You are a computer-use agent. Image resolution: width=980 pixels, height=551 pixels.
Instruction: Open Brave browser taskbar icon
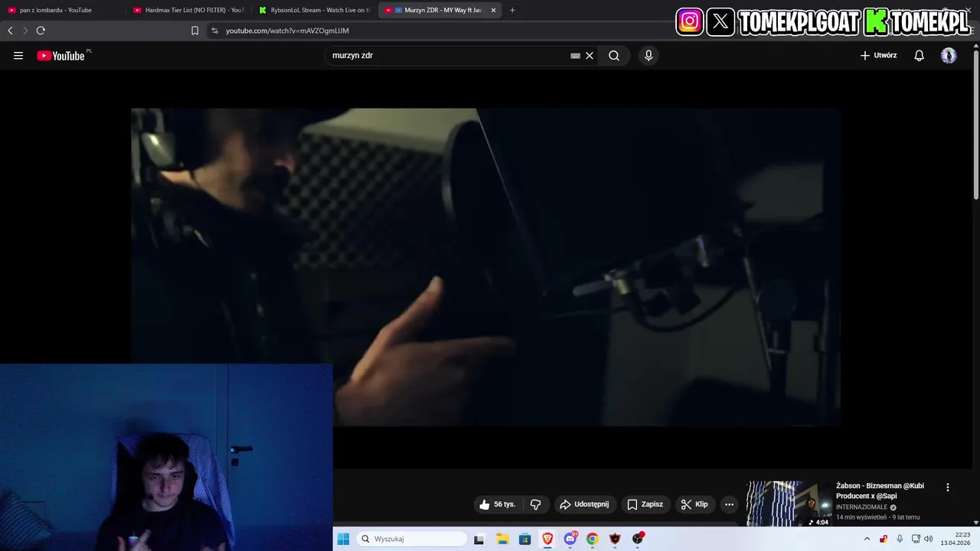(x=547, y=539)
